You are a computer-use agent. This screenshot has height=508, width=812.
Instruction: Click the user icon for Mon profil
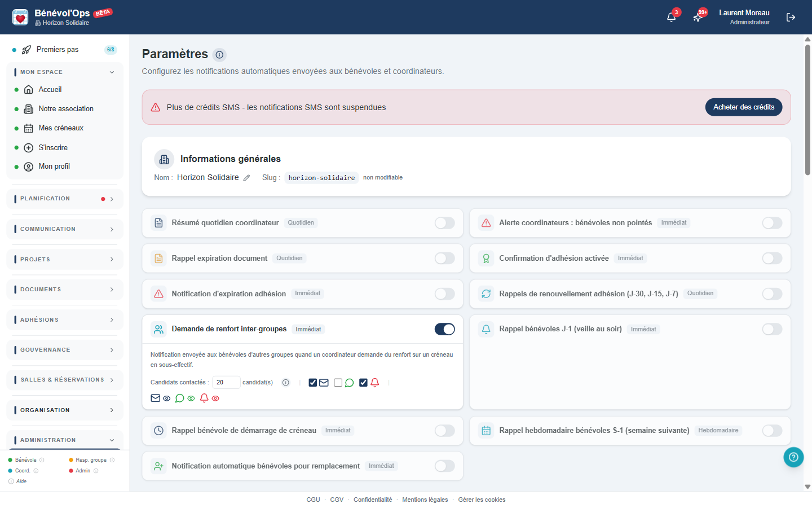pyautogui.click(x=29, y=167)
